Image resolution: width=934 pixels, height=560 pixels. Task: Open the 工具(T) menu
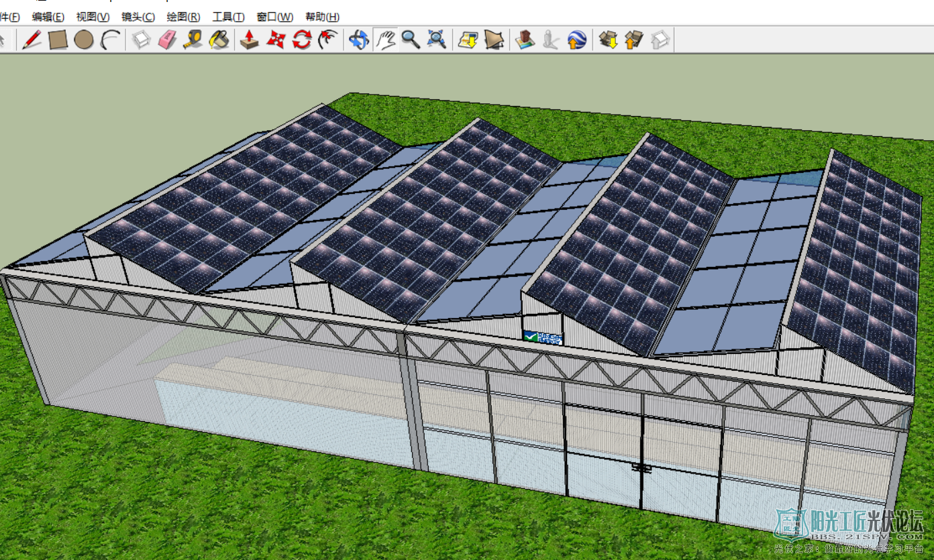[x=228, y=17]
